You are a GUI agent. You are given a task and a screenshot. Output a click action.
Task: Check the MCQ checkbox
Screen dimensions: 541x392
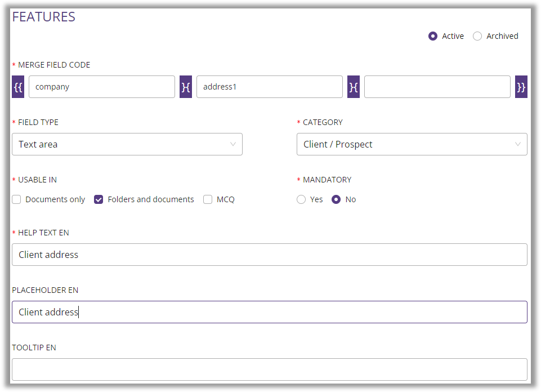(x=208, y=199)
